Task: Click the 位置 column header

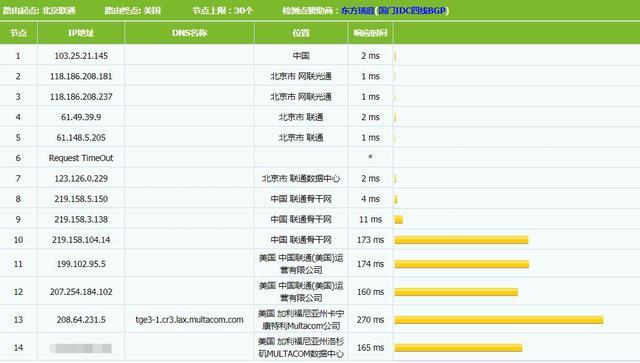Action: click(x=301, y=33)
